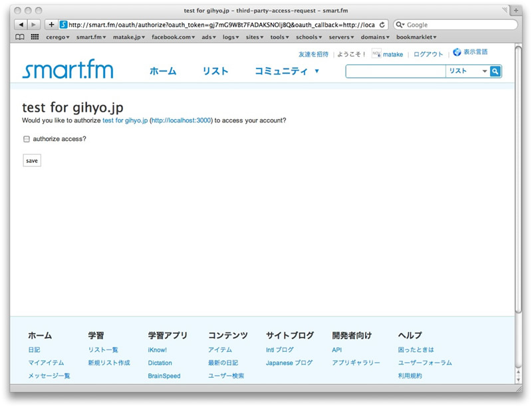Open the リスト一覧 footer link

pyautogui.click(x=103, y=350)
